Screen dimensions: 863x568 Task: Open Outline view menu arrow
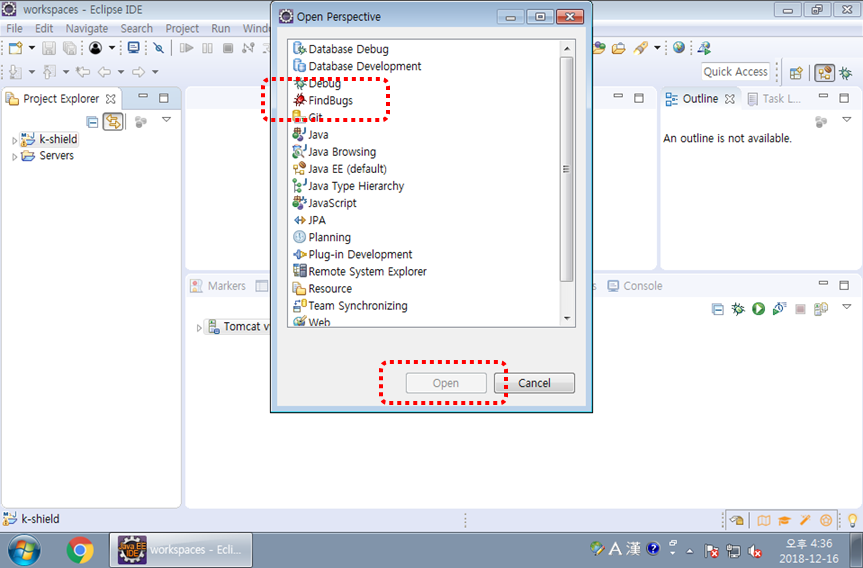click(846, 119)
